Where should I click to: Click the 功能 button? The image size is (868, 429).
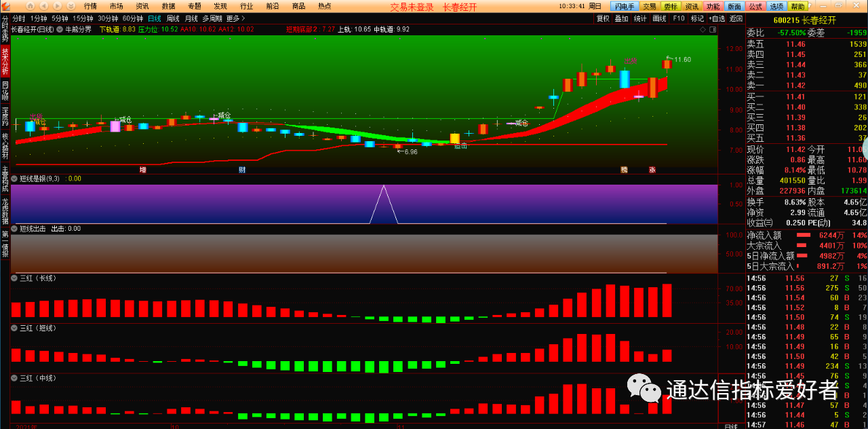pyautogui.click(x=713, y=6)
